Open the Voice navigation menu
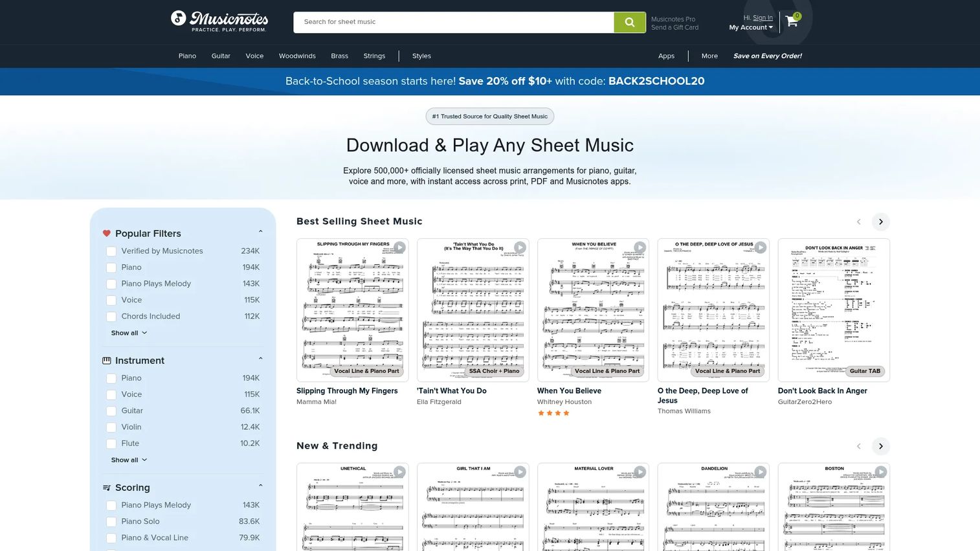The image size is (980, 551). 254,56
